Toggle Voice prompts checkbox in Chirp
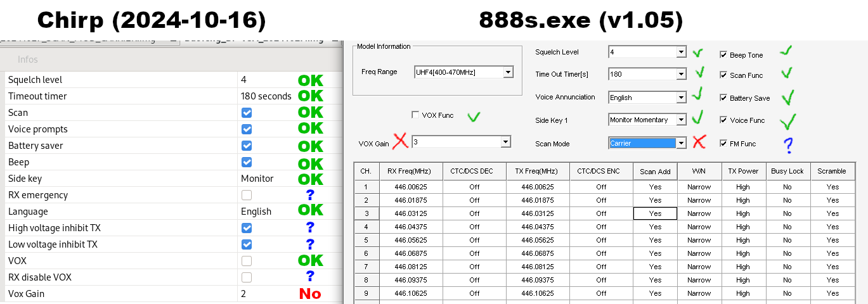Screen dimensions: 868x304 tap(247, 129)
